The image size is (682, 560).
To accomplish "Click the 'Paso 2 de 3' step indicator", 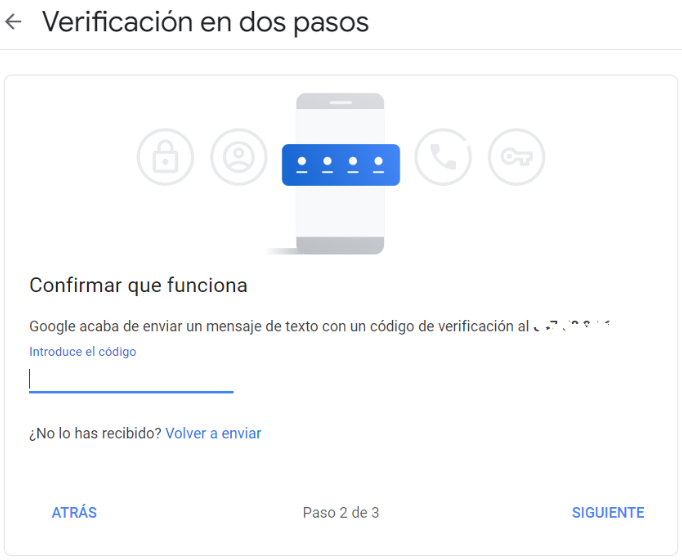I will coord(341,513).
